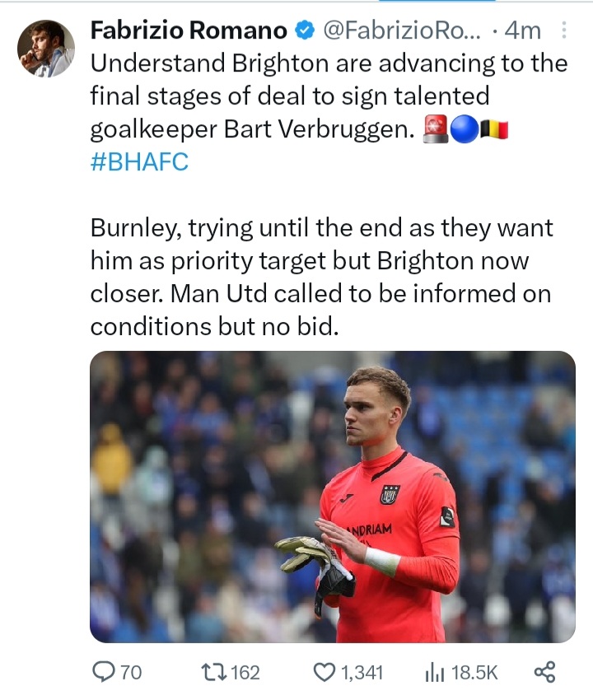This screenshot has height=700, width=593.
Task: Click the 70 replies count
Action: click(131, 672)
